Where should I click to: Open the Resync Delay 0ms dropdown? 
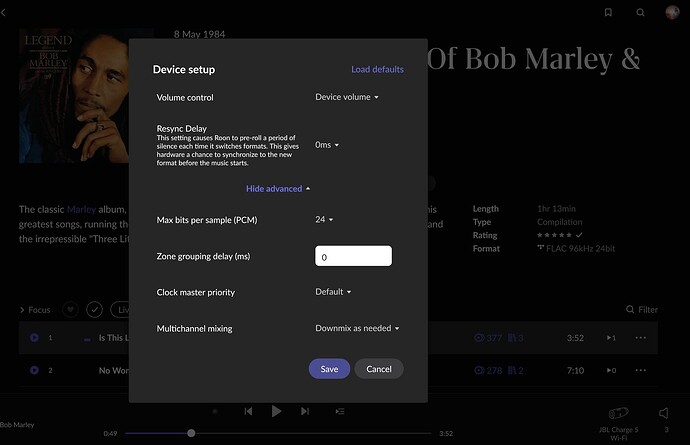click(327, 145)
